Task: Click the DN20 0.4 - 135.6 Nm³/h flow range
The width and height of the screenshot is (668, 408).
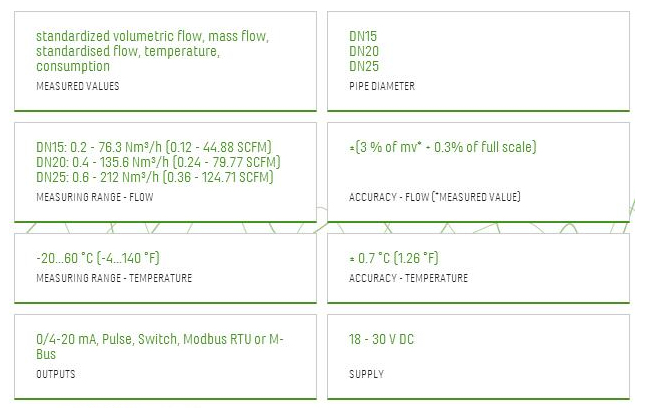Action: (157, 162)
